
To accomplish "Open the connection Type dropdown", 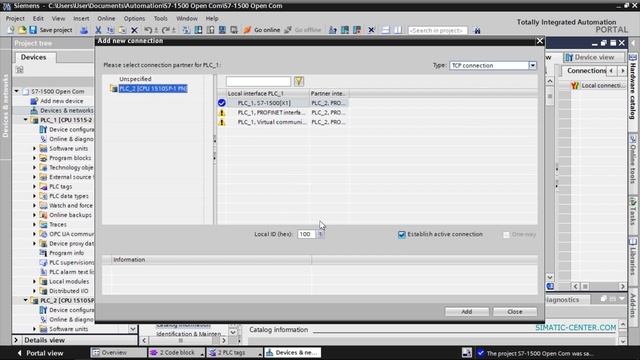I will coord(533,65).
